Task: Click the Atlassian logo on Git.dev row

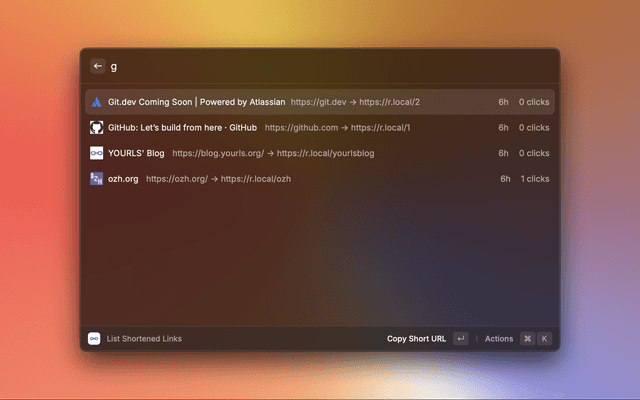Action: (x=96, y=102)
